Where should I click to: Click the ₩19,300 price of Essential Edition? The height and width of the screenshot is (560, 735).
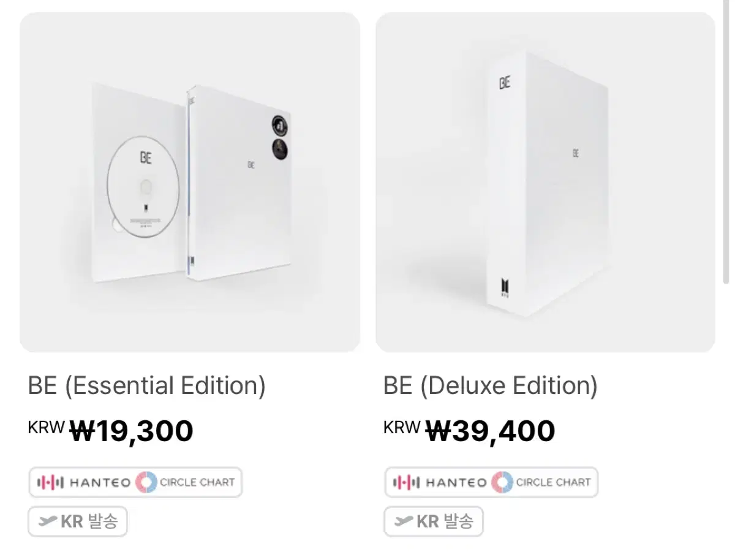coord(131,431)
